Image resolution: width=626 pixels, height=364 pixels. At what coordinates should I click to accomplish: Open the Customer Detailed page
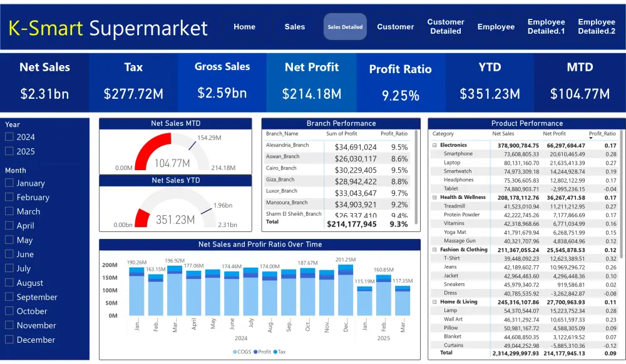point(446,27)
